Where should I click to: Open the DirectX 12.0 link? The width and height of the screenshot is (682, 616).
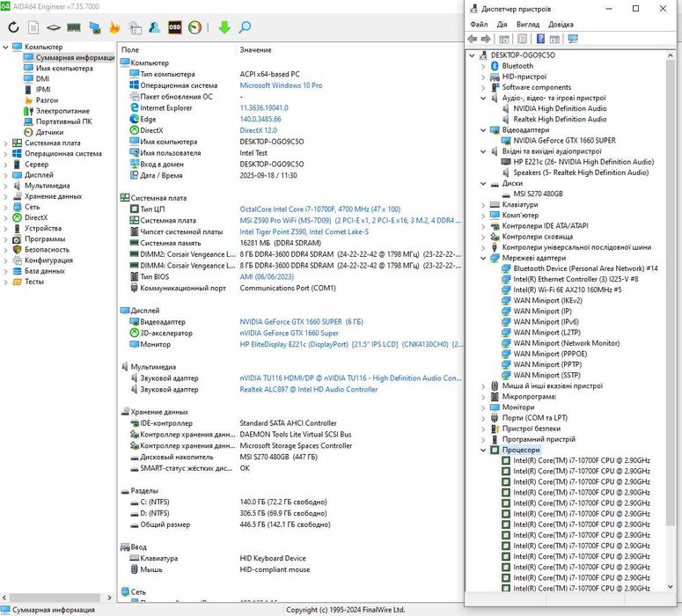259,130
